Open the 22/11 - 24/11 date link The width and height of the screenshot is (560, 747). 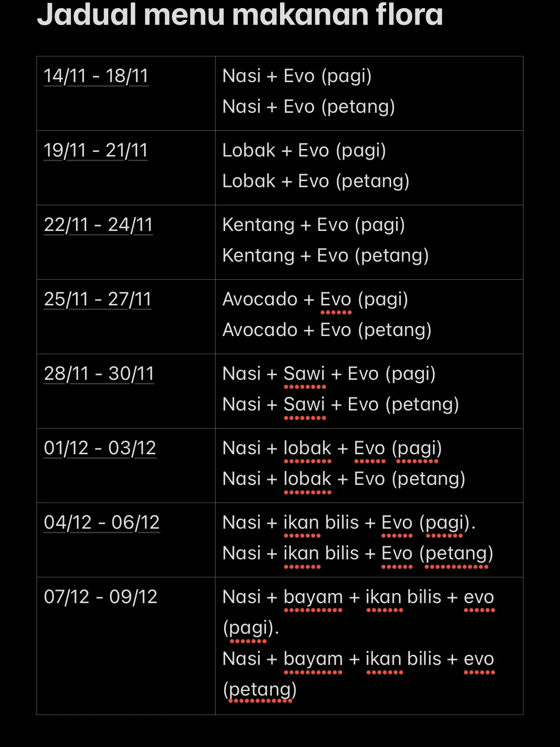(98, 225)
